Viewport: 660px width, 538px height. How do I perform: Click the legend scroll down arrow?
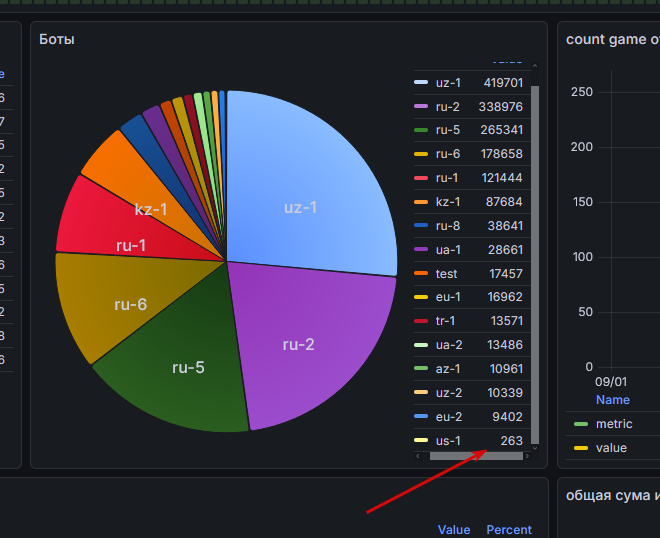coord(535,448)
